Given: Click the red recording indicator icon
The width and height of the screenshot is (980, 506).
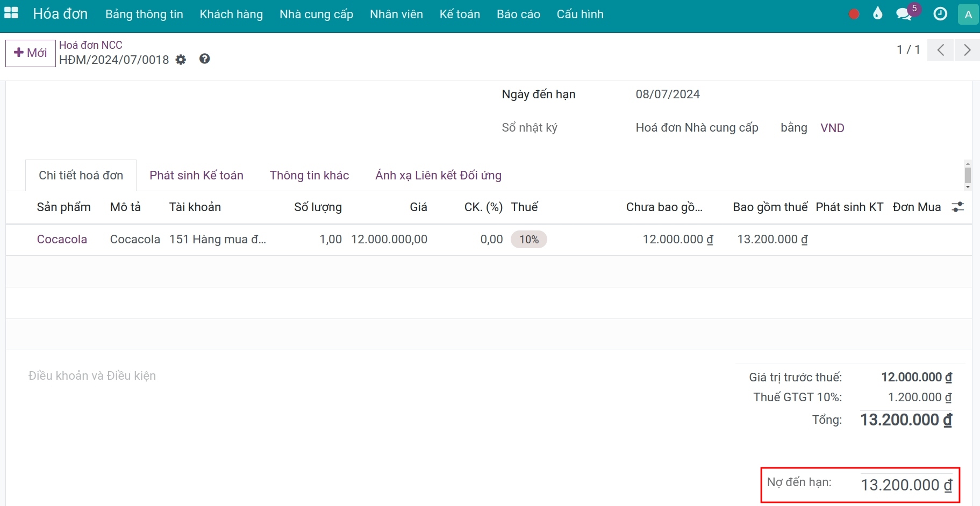Looking at the screenshot, I should coord(854,14).
